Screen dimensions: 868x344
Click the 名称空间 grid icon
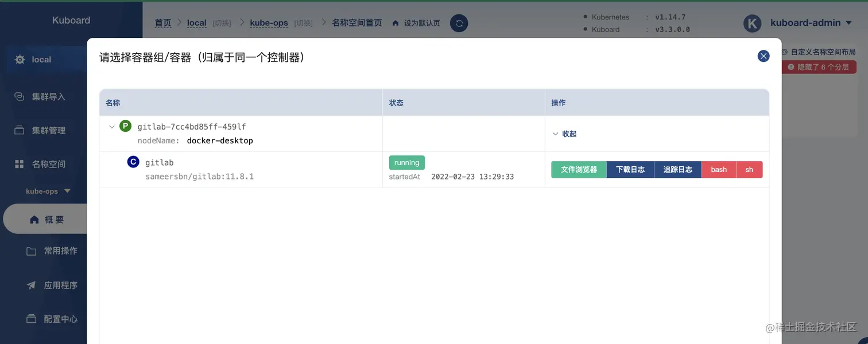[x=20, y=165]
